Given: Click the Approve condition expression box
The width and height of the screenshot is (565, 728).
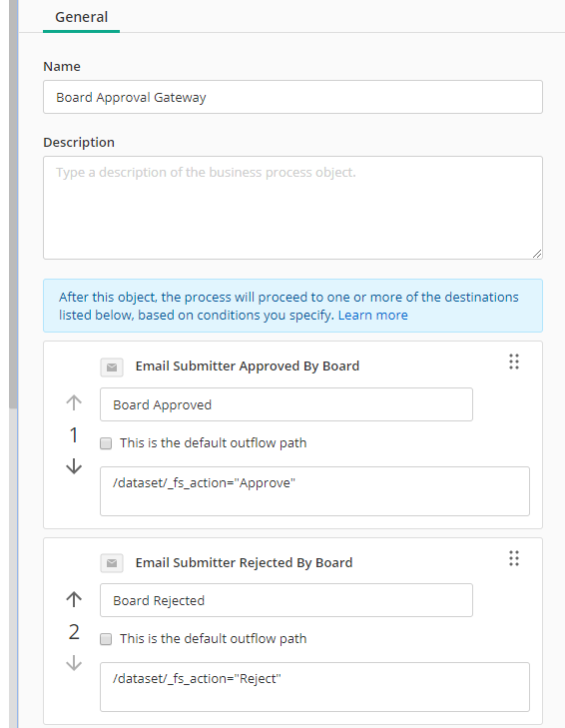Looking at the screenshot, I should 314,491.
